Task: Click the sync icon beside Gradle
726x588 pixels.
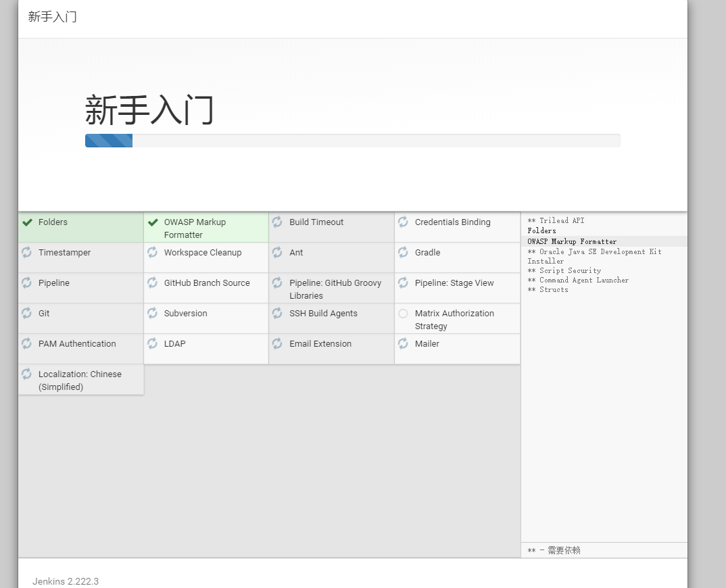Action: tap(404, 252)
